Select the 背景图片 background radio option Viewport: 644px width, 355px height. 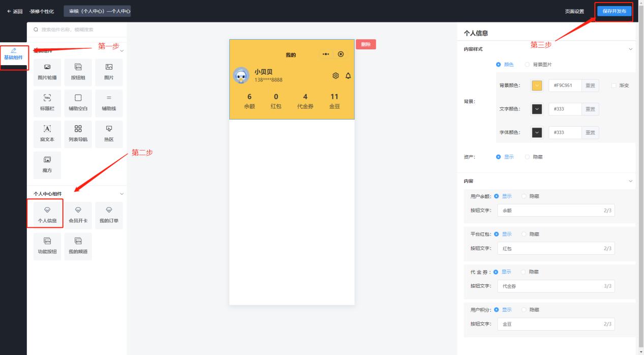tap(528, 65)
